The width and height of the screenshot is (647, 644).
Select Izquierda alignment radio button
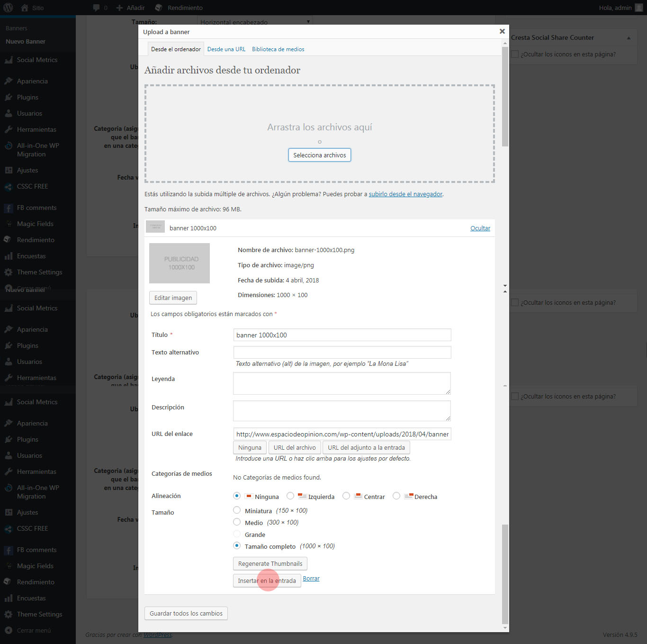click(x=290, y=496)
